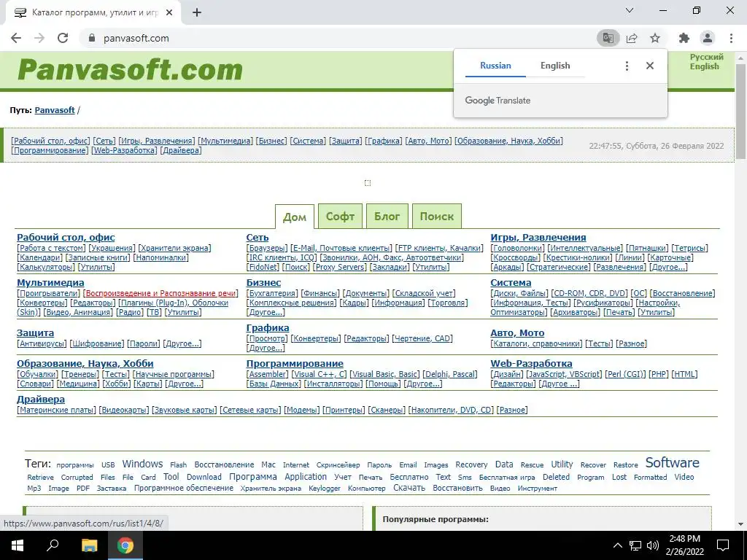Image resolution: width=747 pixels, height=560 pixels.
Task: Open Воспроизведение и Распознавание речи link
Action: pos(161,293)
